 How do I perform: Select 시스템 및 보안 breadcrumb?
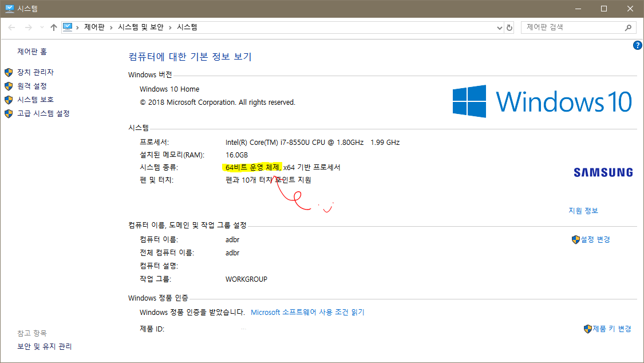point(141,27)
